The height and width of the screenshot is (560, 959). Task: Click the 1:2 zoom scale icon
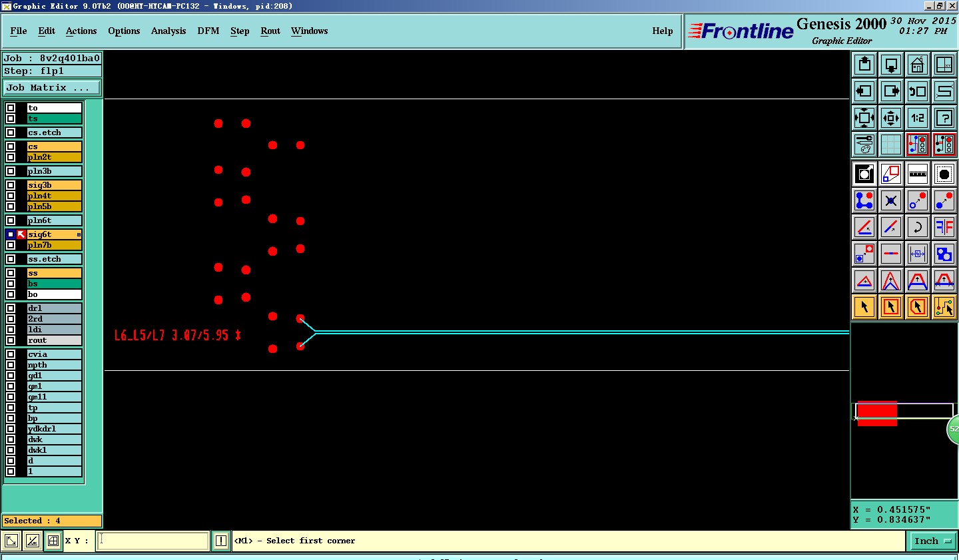(918, 118)
